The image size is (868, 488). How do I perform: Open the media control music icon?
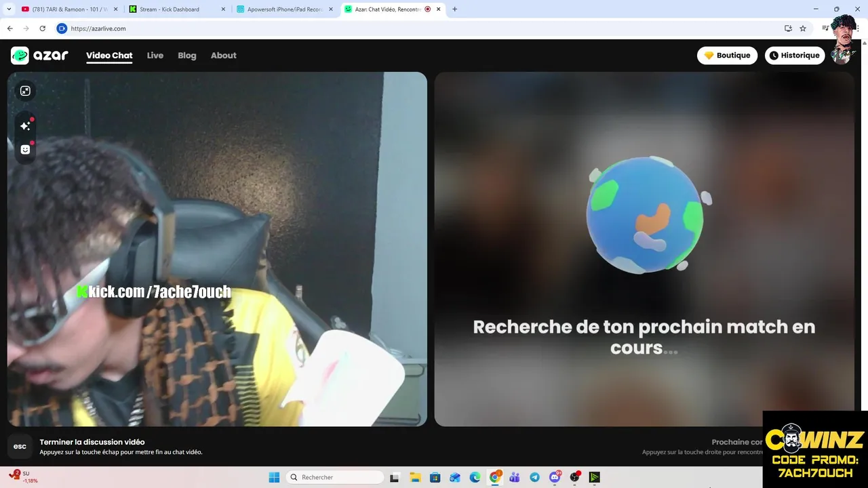(x=825, y=28)
